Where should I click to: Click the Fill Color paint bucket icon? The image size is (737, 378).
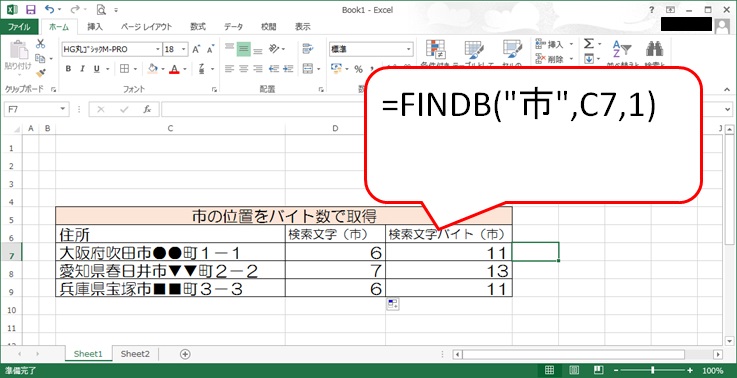point(152,69)
